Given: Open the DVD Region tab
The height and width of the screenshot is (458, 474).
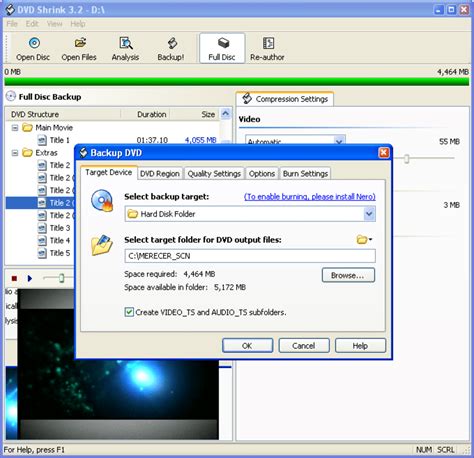Looking at the screenshot, I should pyautogui.click(x=160, y=174).
